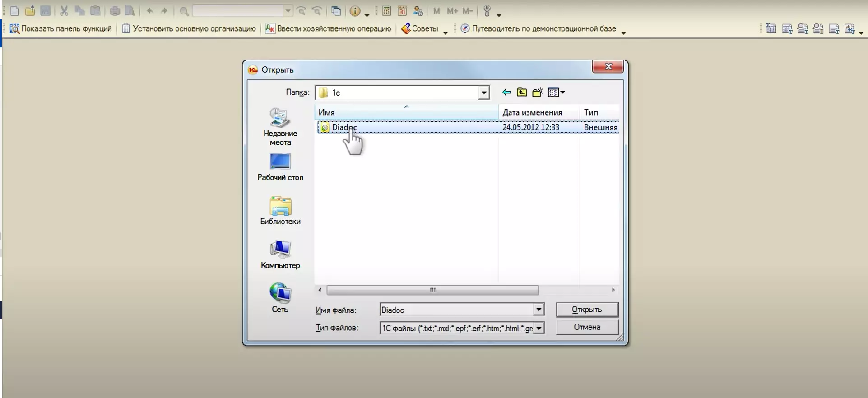Viewport: 868px width, 398px height.
Task: Click the user lock toolbar icon
Action: pyautogui.click(x=418, y=11)
